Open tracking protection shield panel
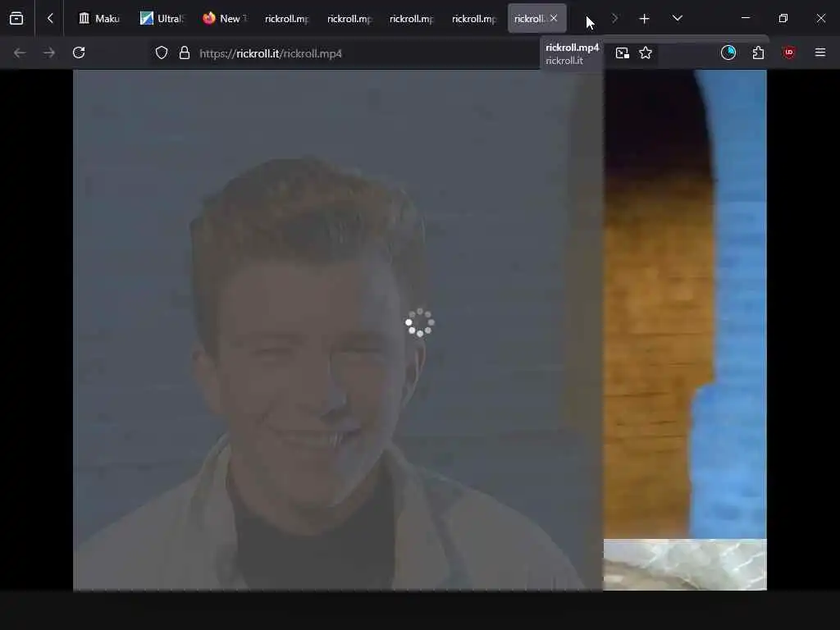 point(162,53)
